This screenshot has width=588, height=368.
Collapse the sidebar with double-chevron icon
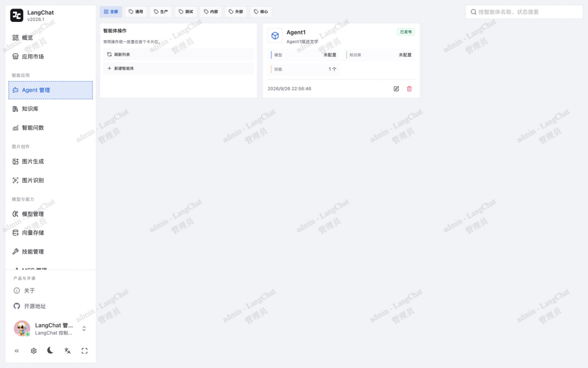tap(17, 351)
